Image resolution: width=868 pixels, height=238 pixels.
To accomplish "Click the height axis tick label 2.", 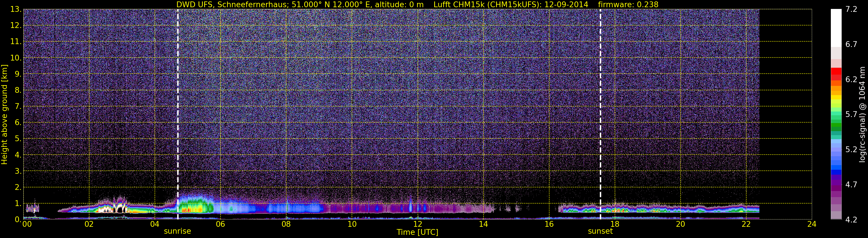I will [18, 188].
